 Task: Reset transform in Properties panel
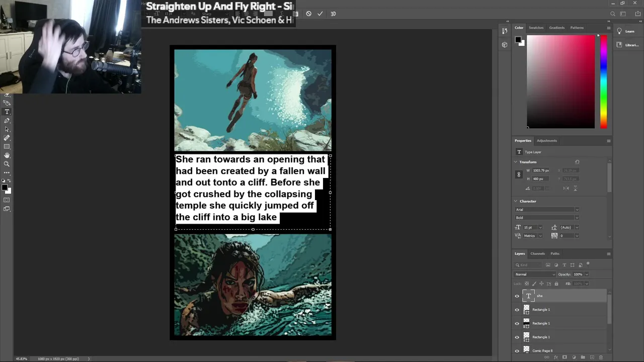click(577, 162)
